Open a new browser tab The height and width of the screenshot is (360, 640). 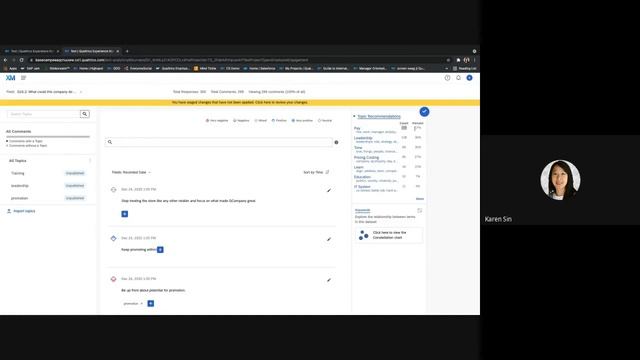pos(127,51)
